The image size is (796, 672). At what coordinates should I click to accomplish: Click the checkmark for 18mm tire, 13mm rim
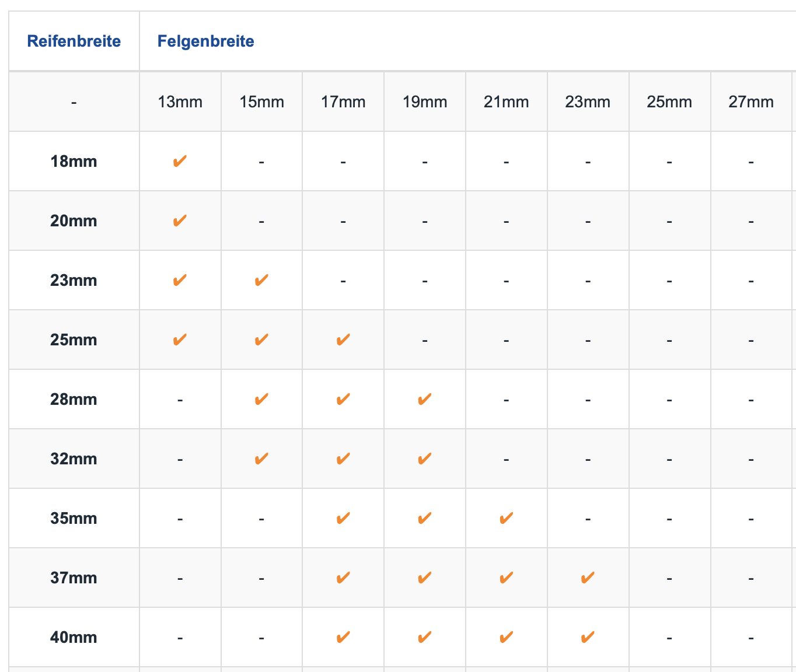coord(180,162)
